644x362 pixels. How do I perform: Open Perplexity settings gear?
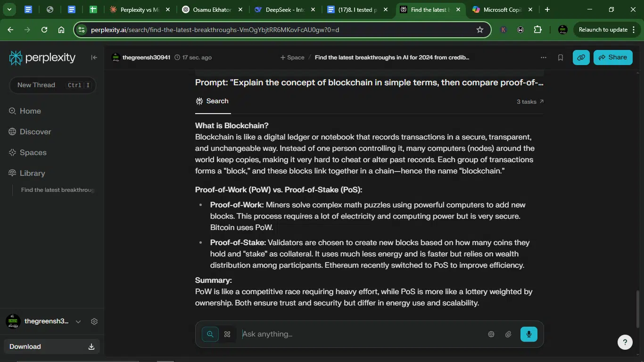pyautogui.click(x=94, y=321)
